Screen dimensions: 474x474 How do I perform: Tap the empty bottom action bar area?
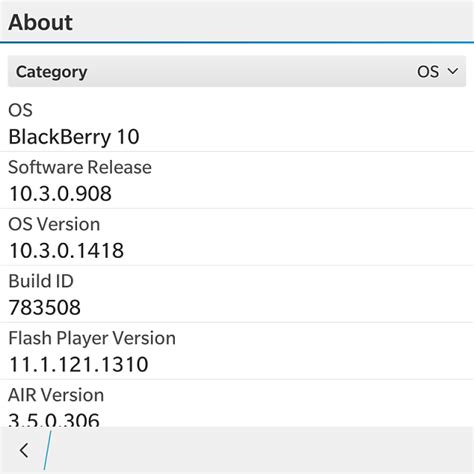(x=263, y=450)
